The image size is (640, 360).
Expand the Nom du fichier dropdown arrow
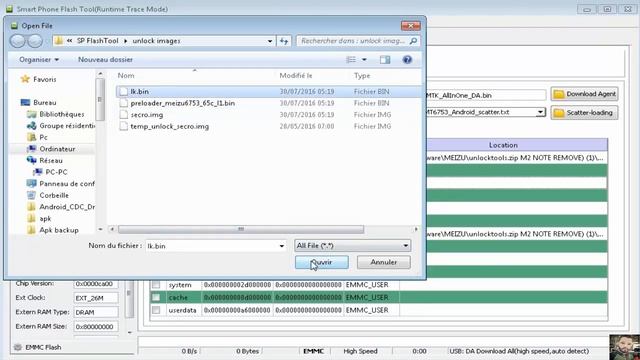(282, 246)
